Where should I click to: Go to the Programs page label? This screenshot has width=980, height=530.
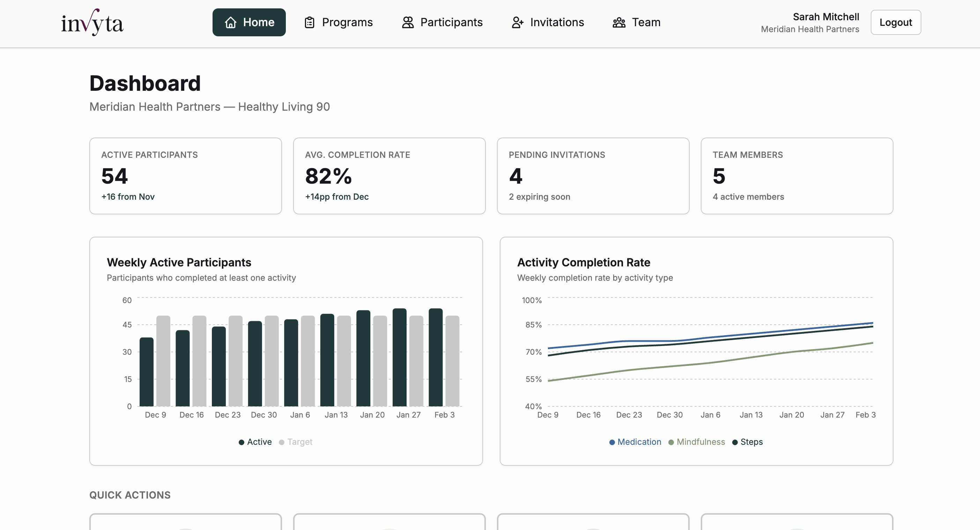pos(347,22)
